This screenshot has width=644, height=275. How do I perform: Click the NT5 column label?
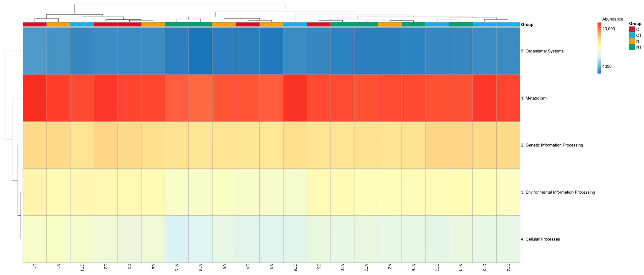[x=342, y=267]
